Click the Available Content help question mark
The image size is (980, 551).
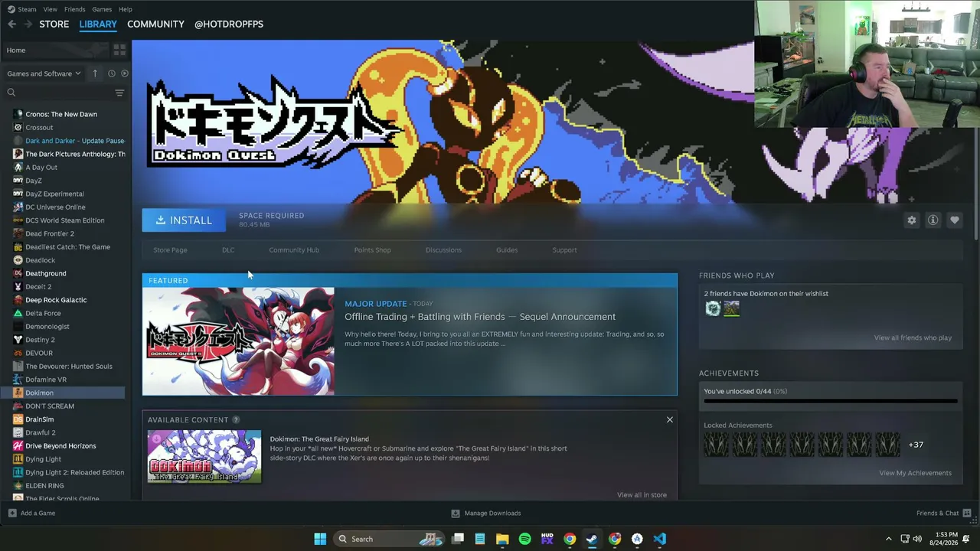[236, 419]
